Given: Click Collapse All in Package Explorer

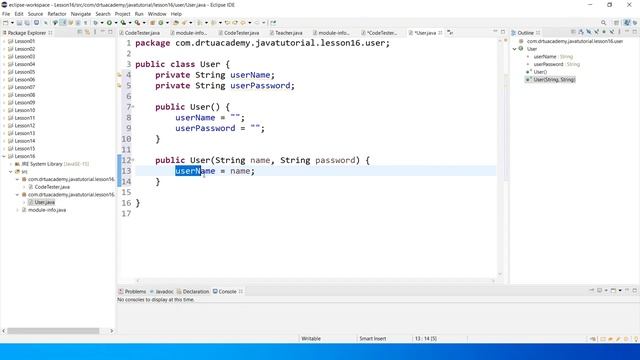Looking at the screenshot, I should click(x=80, y=32).
